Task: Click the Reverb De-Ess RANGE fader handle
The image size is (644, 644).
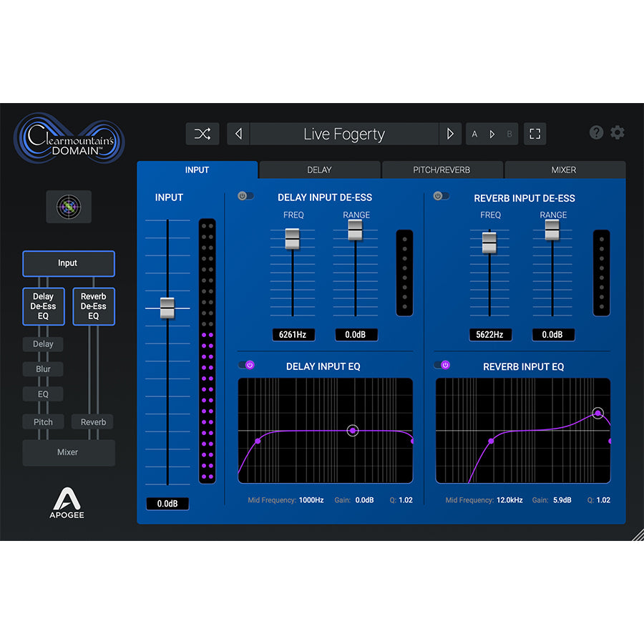Action: pos(552,230)
